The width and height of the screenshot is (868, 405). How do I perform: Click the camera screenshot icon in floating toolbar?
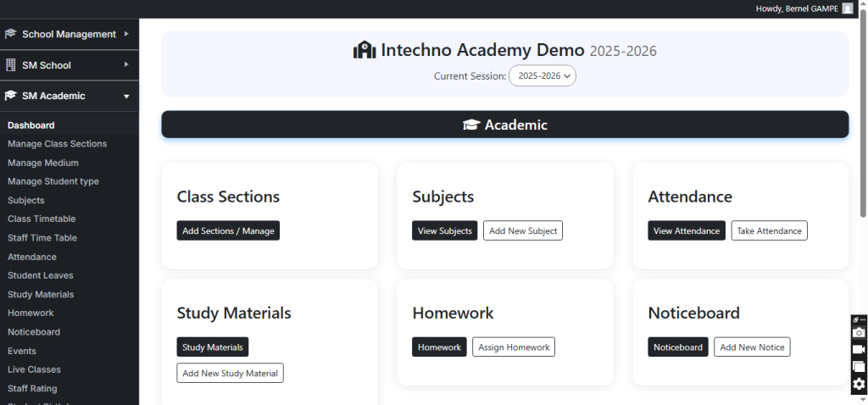[x=859, y=333]
